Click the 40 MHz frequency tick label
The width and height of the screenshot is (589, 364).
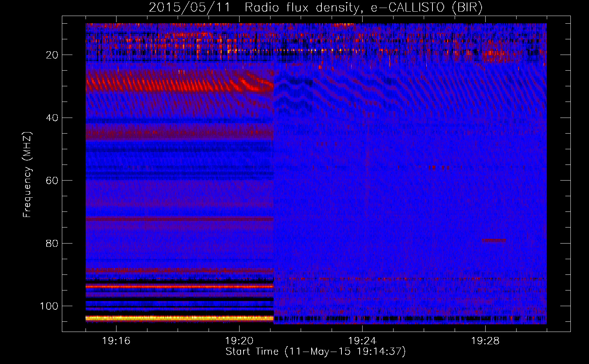pyautogui.click(x=52, y=118)
